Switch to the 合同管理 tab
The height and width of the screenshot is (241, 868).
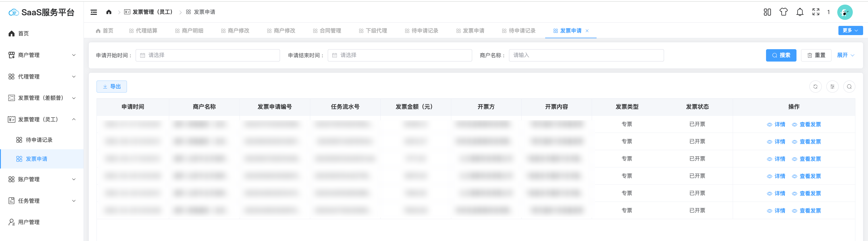[327, 31]
